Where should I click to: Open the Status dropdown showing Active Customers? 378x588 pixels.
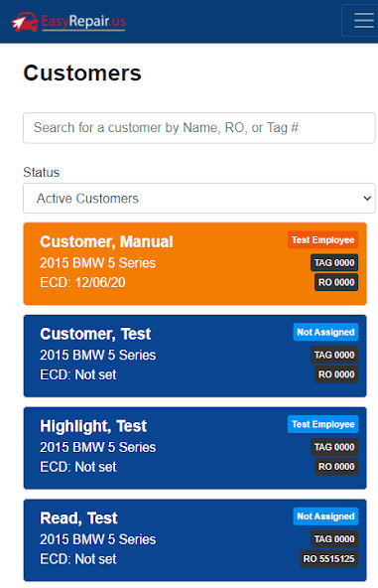pos(199,198)
